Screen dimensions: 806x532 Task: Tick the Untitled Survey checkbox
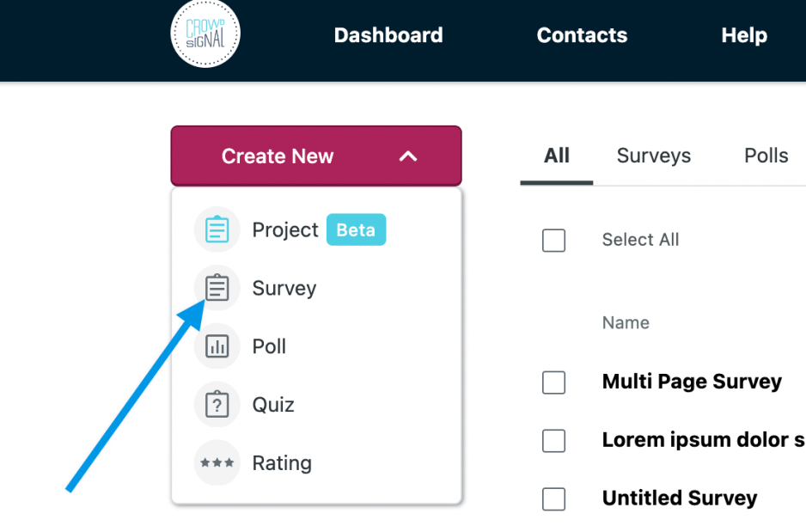554,498
